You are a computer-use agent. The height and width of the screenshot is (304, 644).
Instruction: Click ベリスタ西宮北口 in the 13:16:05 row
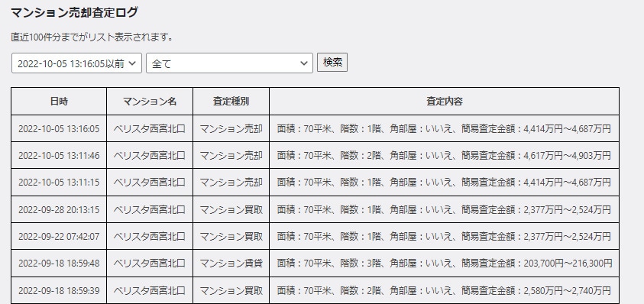point(150,128)
